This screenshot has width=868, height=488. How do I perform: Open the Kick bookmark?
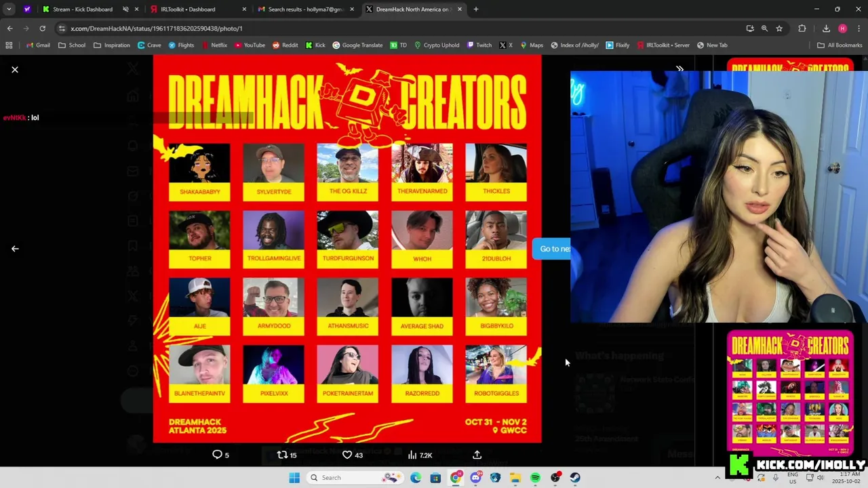coord(315,45)
